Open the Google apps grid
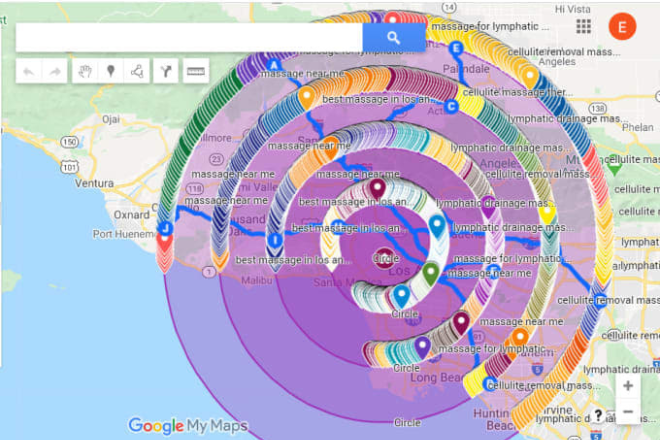 (x=583, y=26)
